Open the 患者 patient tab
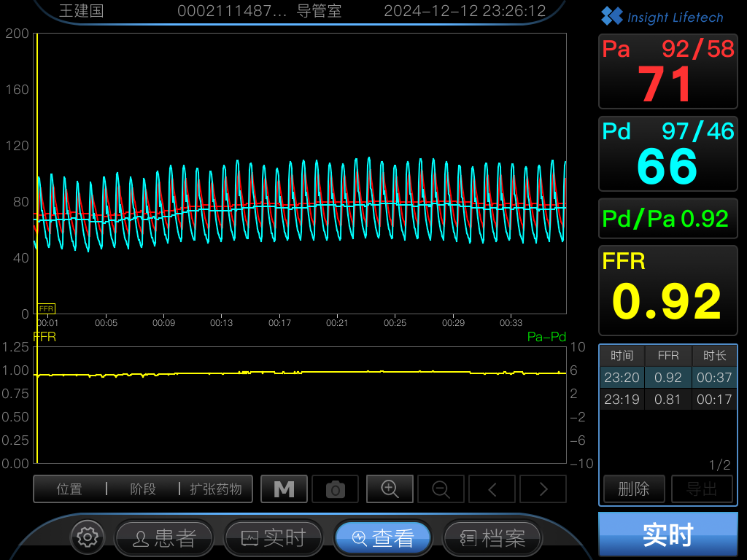This screenshot has height=560, width=747. pos(164,538)
